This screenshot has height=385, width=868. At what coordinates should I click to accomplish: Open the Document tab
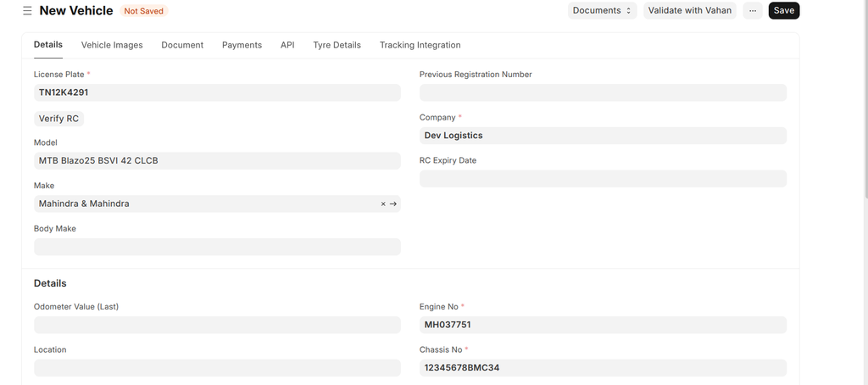click(x=182, y=45)
